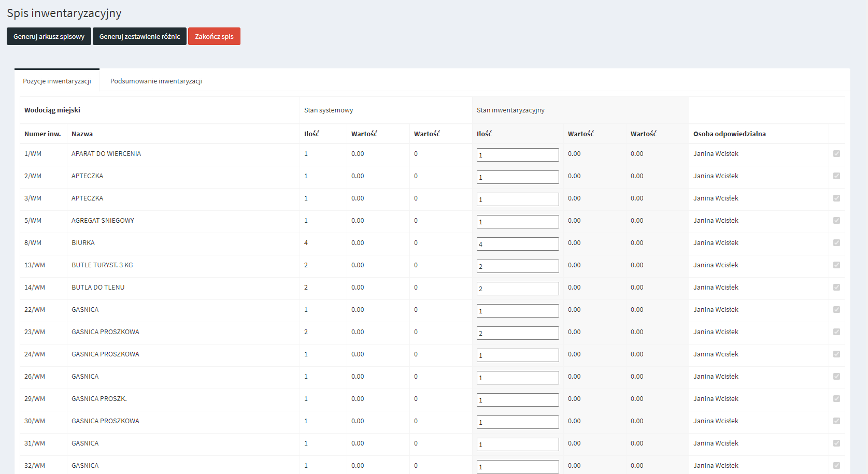Screen dimensions: 868x474
Task: Click quantity field for 30/WM GASNICA PROSZKOWA
Action: point(517,422)
